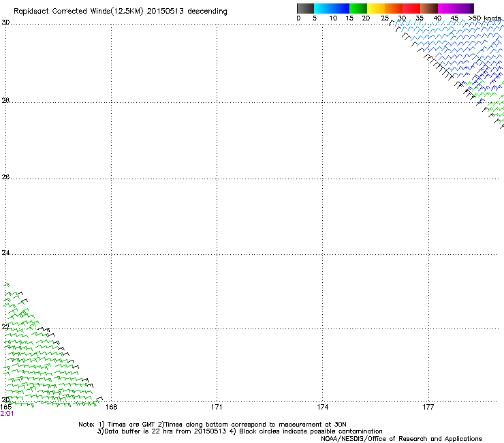
Task: Click the '40' label under the color bar
Action: click(x=437, y=18)
